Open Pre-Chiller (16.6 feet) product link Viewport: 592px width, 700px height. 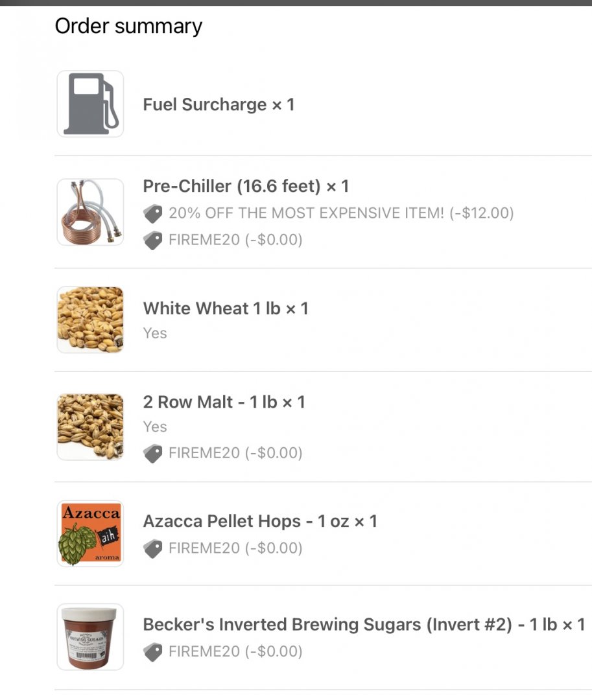coord(246,187)
